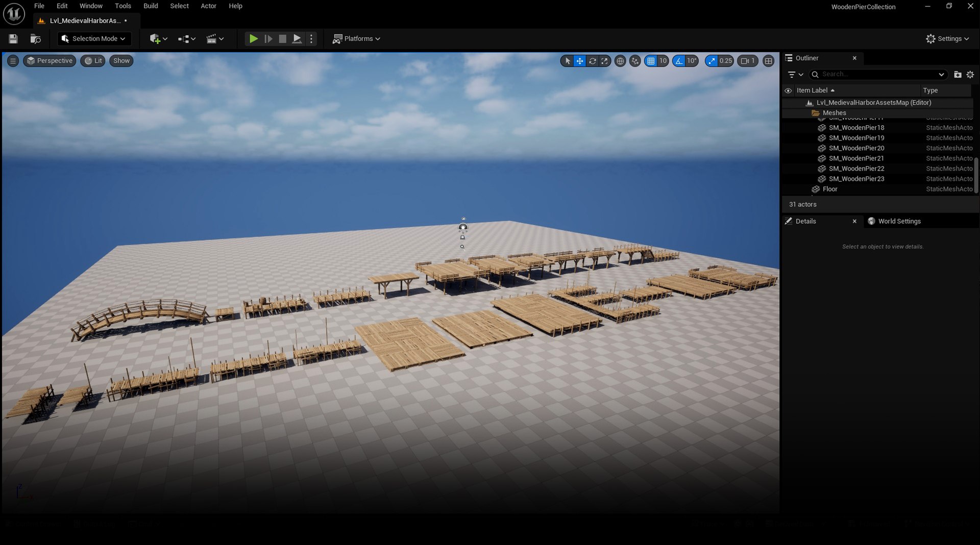Toggle grid snapping on the viewport toolbar

(651, 61)
